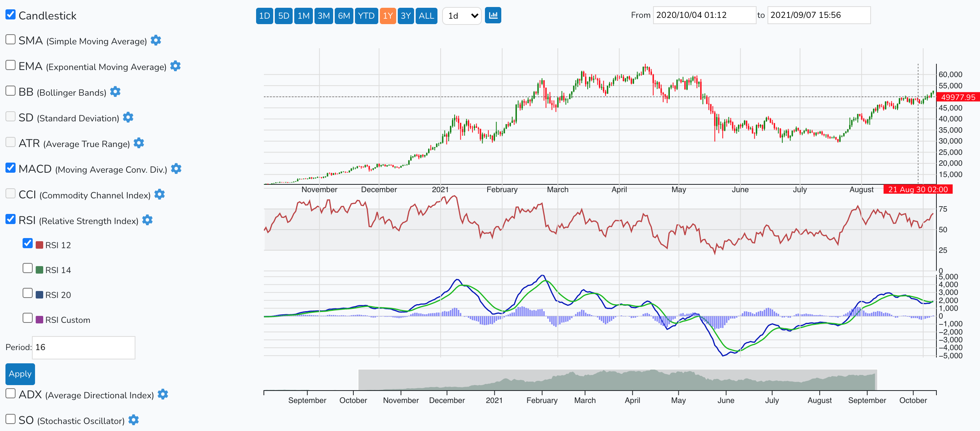Enable the RSI 14 checkbox
The width and height of the screenshot is (980, 431).
(28, 268)
